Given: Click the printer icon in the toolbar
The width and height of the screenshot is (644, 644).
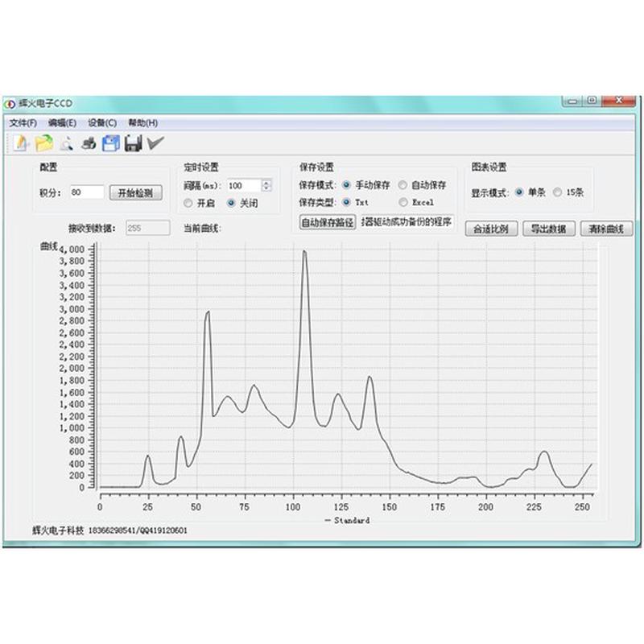Looking at the screenshot, I should 89,143.
